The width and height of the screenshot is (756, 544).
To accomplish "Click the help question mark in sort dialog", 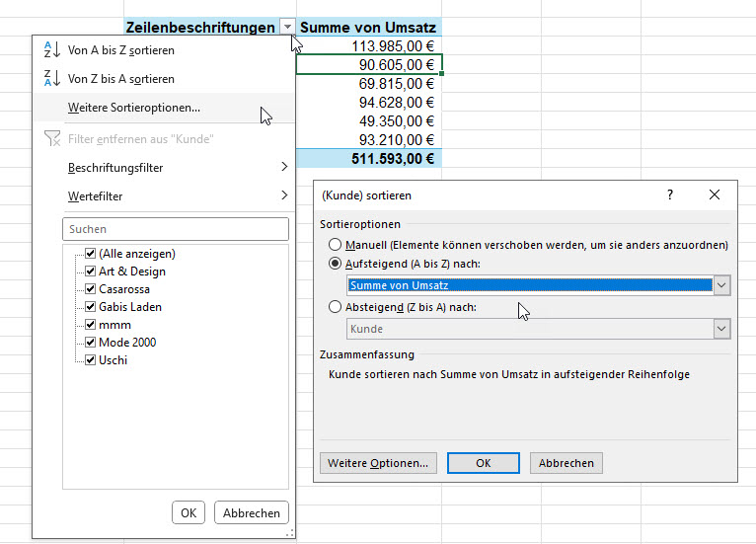I will (670, 195).
